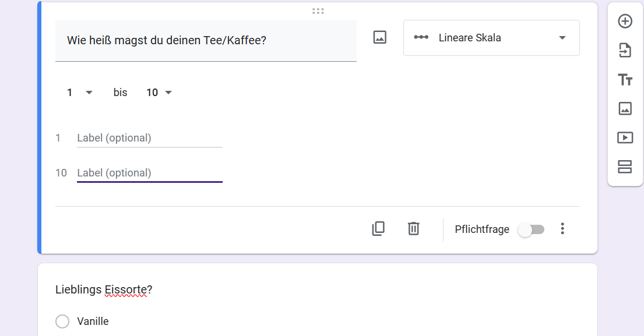The image size is (644, 336).
Task: Click the import questions icon
Action: point(625,51)
